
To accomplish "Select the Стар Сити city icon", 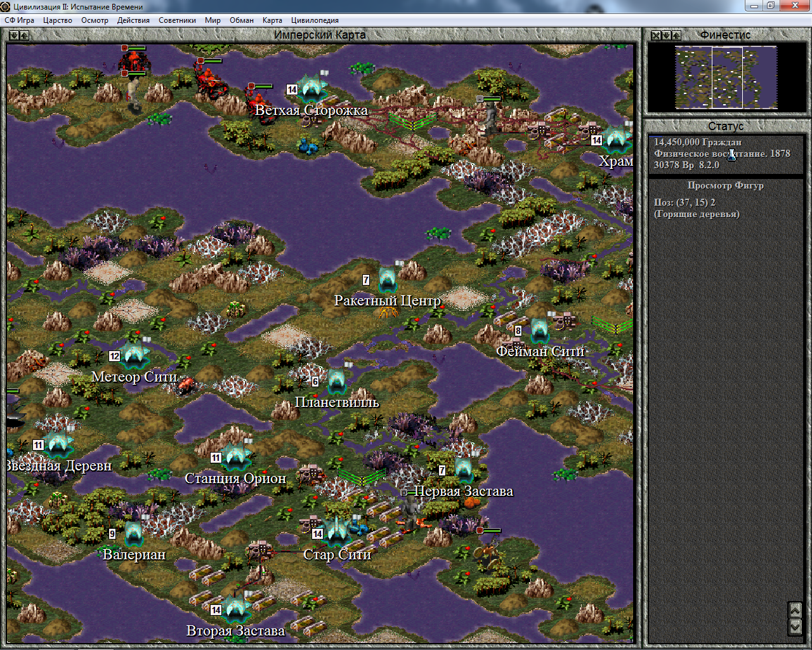I will click(x=337, y=532).
